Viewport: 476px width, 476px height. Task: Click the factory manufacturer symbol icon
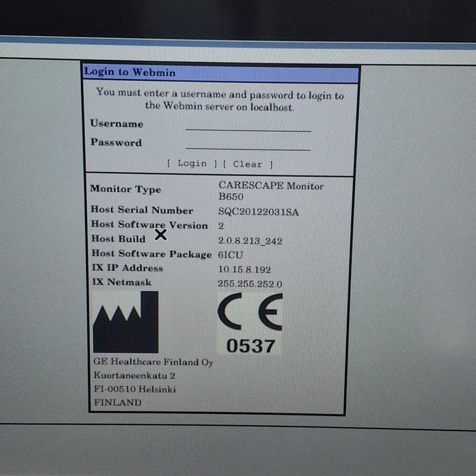pyautogui.click(x=126, y=322)
